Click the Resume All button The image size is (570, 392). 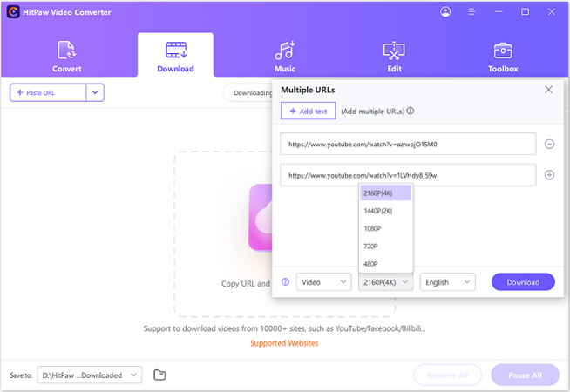click(447, 375)
